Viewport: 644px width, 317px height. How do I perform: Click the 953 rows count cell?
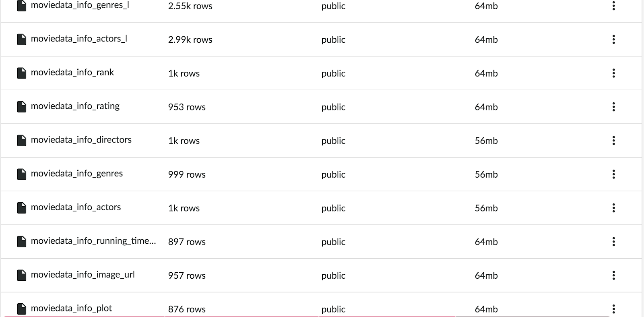(x=187, y=107)
